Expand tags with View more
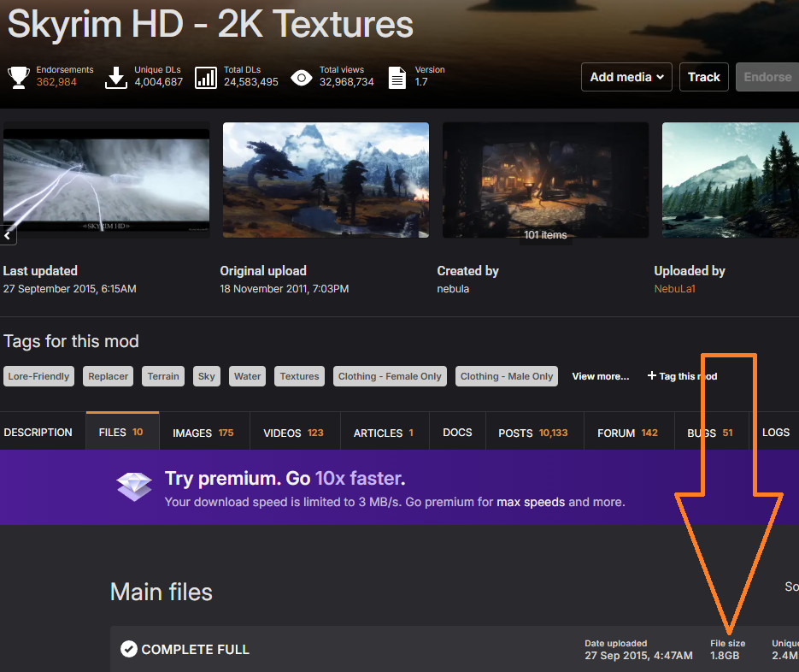This screenshot has height=672, width=799. (600, 376)
